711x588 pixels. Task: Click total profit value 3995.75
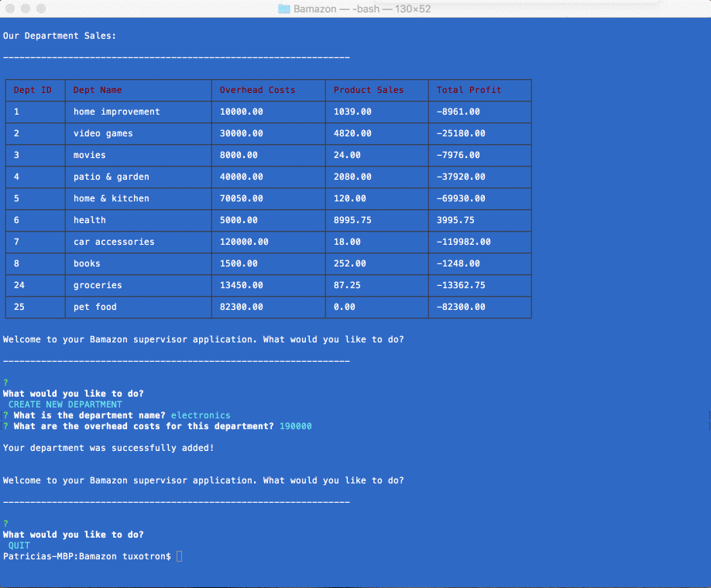455,220
